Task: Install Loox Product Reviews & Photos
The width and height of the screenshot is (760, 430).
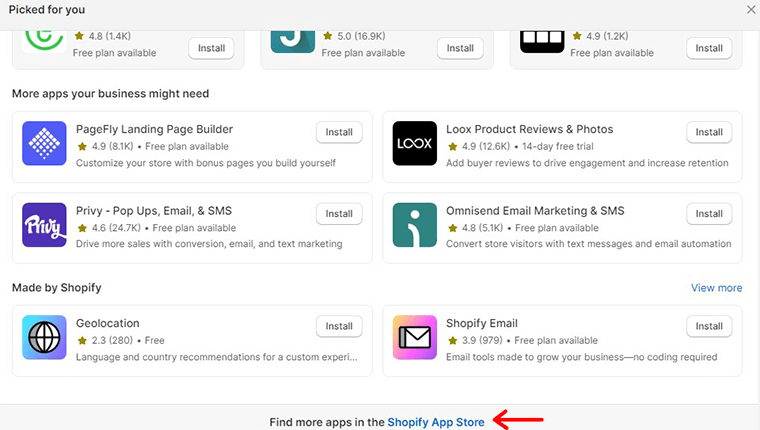Action: point(709,132)
